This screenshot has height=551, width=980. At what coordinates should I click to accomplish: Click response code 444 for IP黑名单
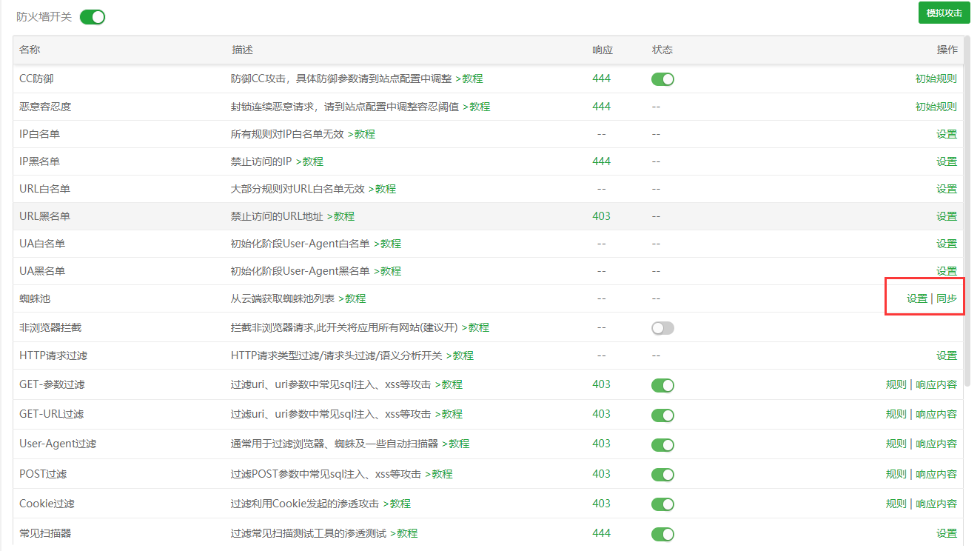(x=602, y=161)
